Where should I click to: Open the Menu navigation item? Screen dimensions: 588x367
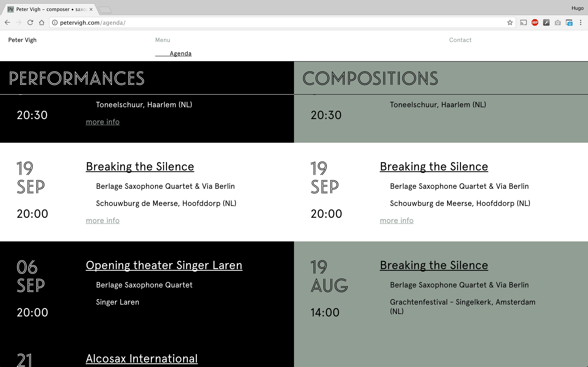pyautogui.click(x=163, y=40)
